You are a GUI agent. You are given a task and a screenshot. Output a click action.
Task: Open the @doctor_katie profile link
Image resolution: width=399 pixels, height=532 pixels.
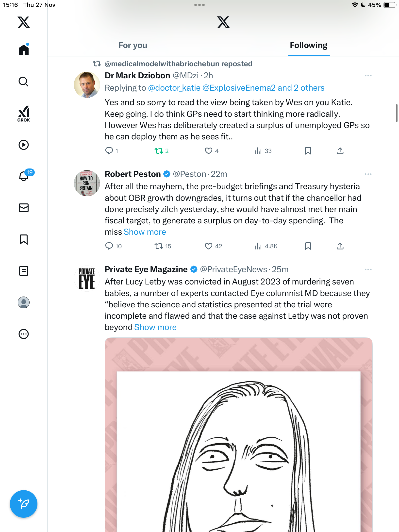pyautogui.click(x=174, y=88)
